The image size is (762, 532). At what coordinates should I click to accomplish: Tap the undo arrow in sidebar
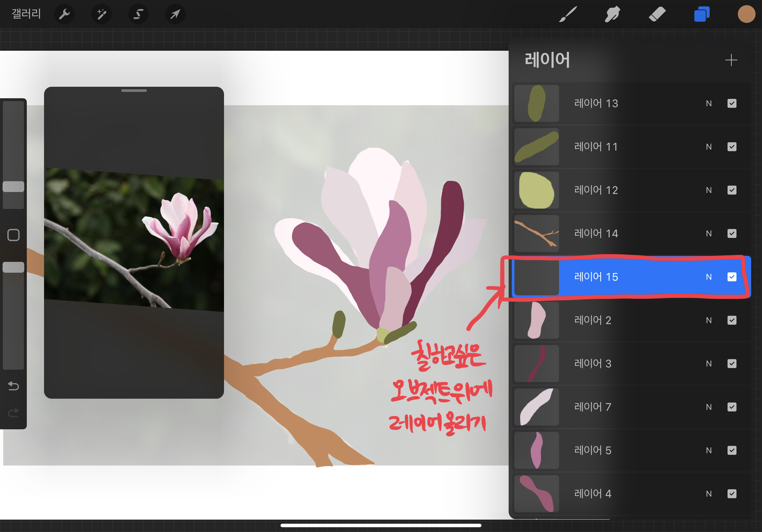click(x=13, y=386)
